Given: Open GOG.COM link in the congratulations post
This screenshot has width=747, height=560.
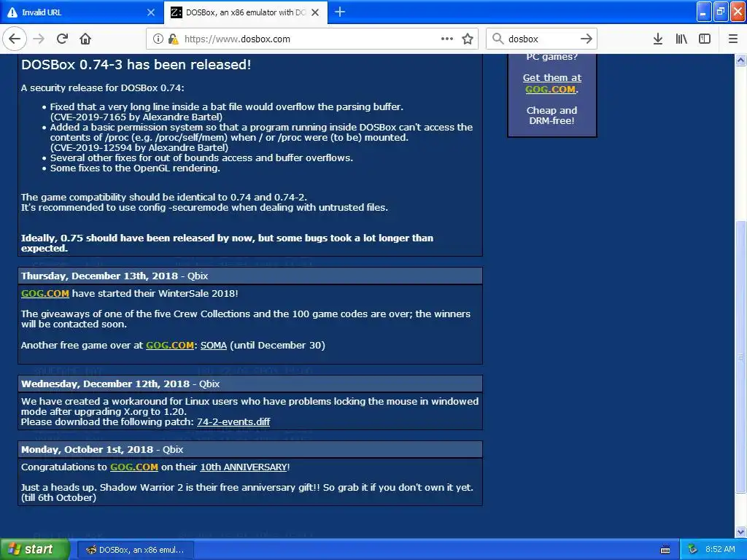Looking at the screenshot, I should [134, 467].
